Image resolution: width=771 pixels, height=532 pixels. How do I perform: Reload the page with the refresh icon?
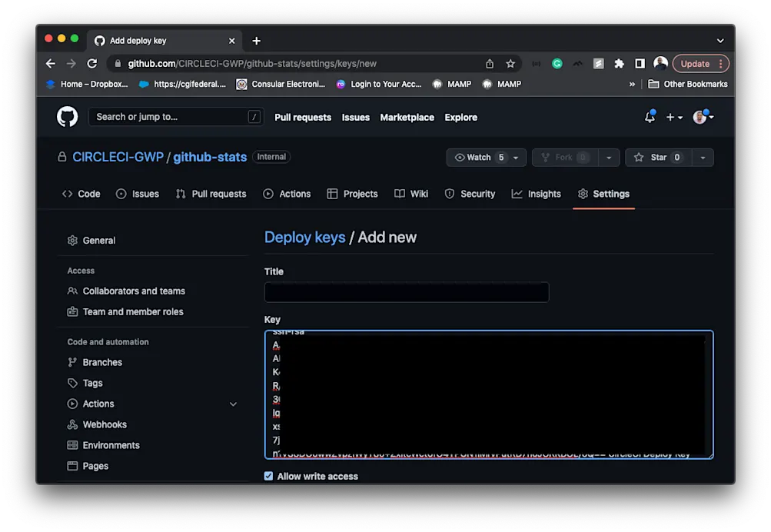click(92, 64)
